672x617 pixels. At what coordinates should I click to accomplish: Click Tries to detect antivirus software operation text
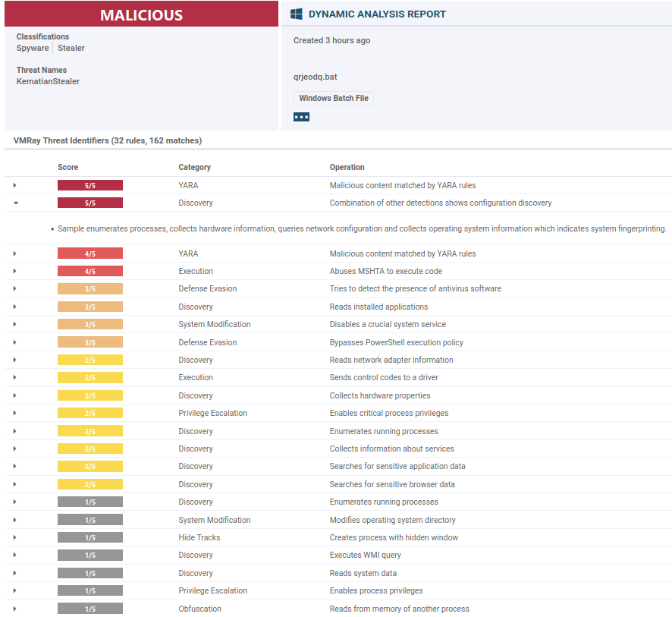[x=416, y=288]
